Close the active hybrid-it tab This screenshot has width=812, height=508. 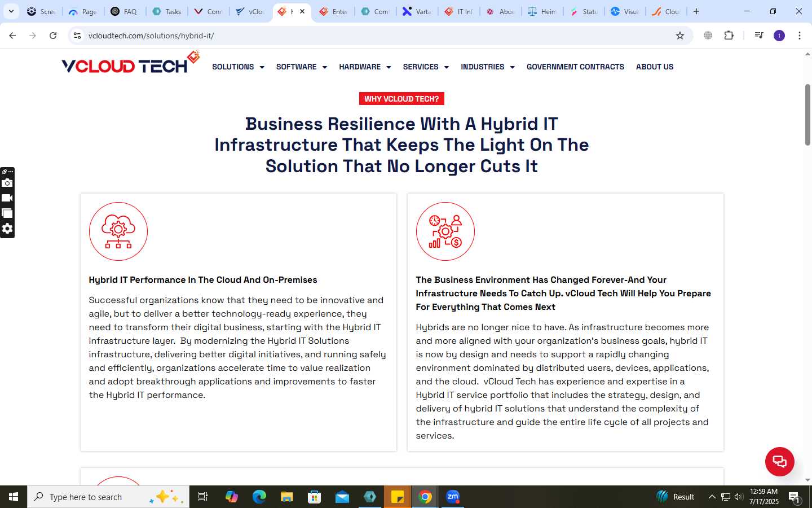coord(302,11)
